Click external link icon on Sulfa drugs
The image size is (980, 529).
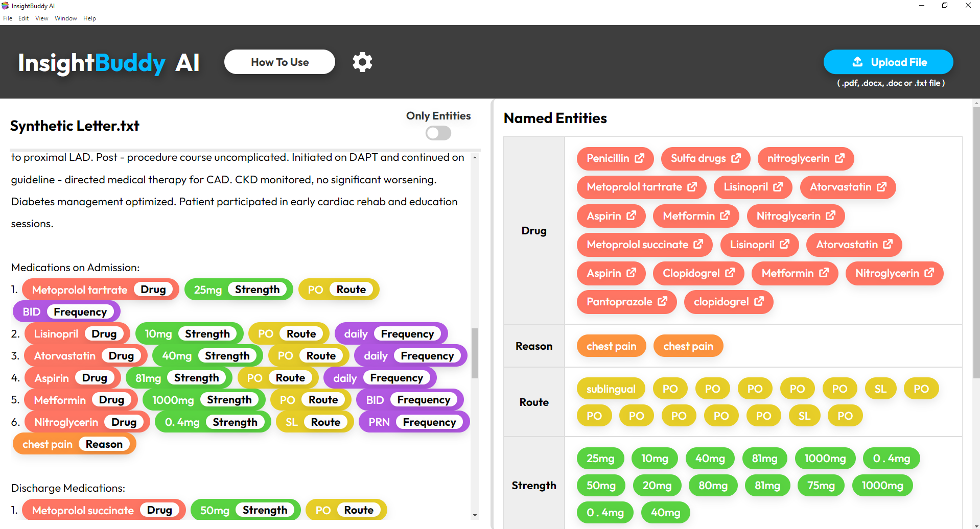click(x=736, y=158)
